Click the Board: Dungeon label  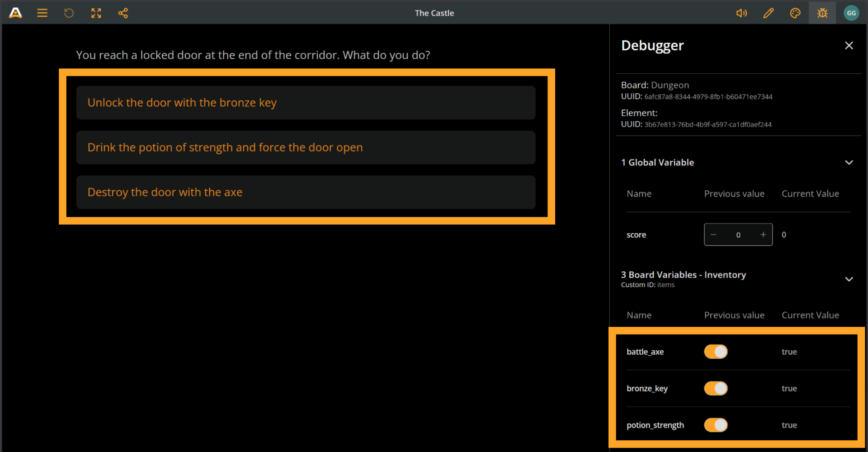coord(655,85)
